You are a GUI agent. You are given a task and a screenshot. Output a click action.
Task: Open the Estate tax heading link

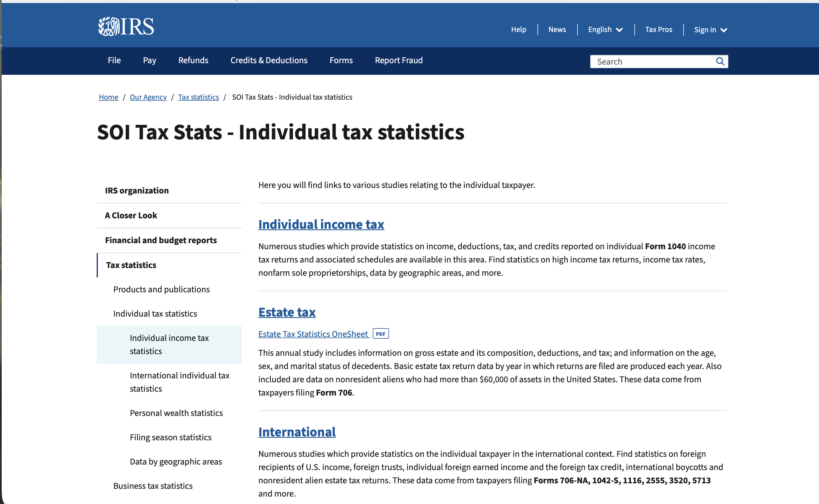point(287,312)
